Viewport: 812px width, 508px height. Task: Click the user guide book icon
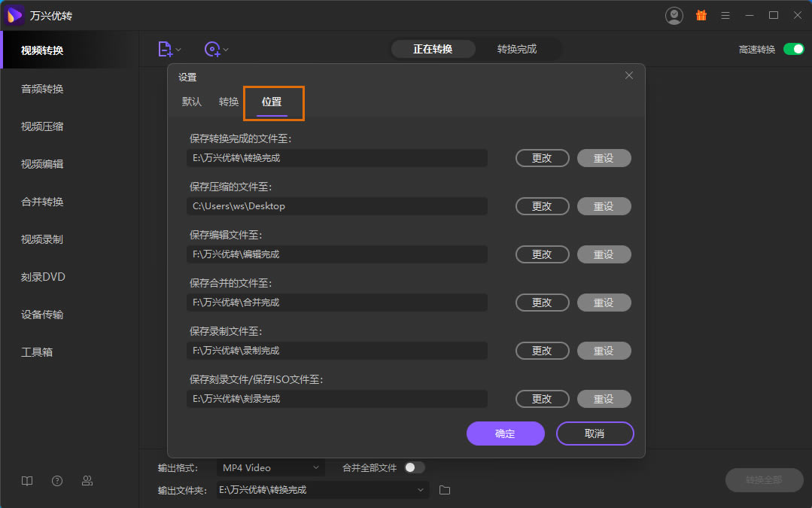(x=26, y=480)
